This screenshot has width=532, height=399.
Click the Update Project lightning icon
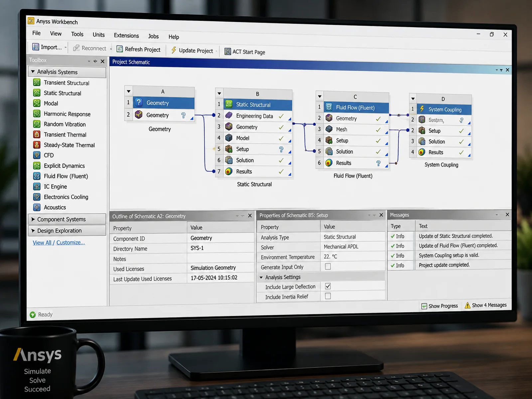[x=174, y=50]
